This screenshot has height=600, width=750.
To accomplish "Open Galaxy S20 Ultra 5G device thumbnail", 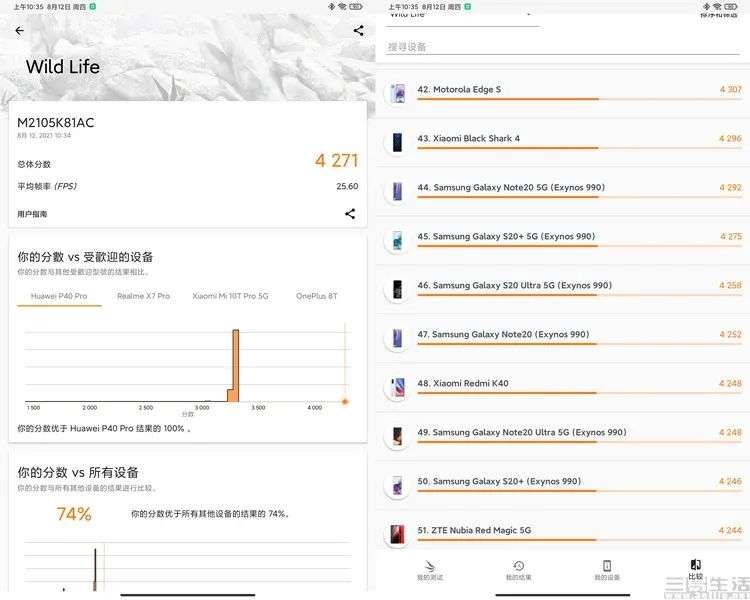I will (397, 289).
